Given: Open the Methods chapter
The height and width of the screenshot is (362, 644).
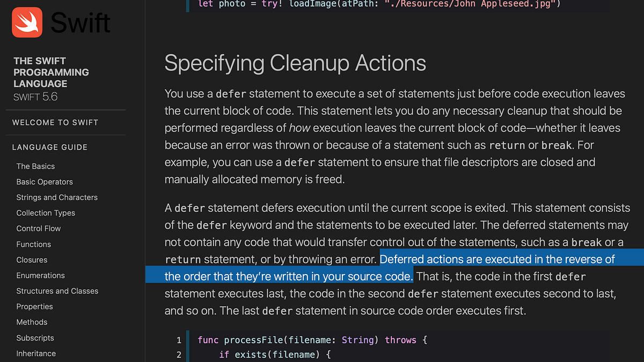Looking at the screenshot, I should pyautogui.click(x=32, y=322).
